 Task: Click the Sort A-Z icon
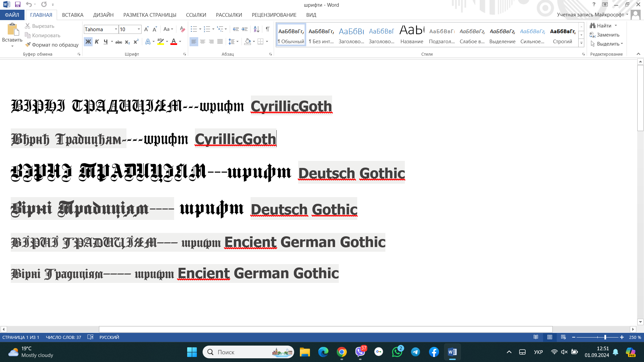[x=256, y=29]
